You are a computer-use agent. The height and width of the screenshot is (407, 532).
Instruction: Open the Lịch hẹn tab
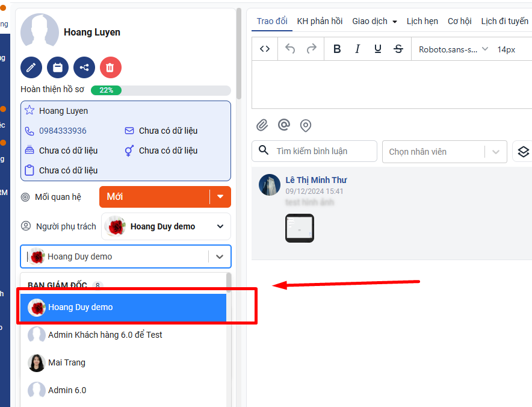pyautogui.click(x=422, y=21)
